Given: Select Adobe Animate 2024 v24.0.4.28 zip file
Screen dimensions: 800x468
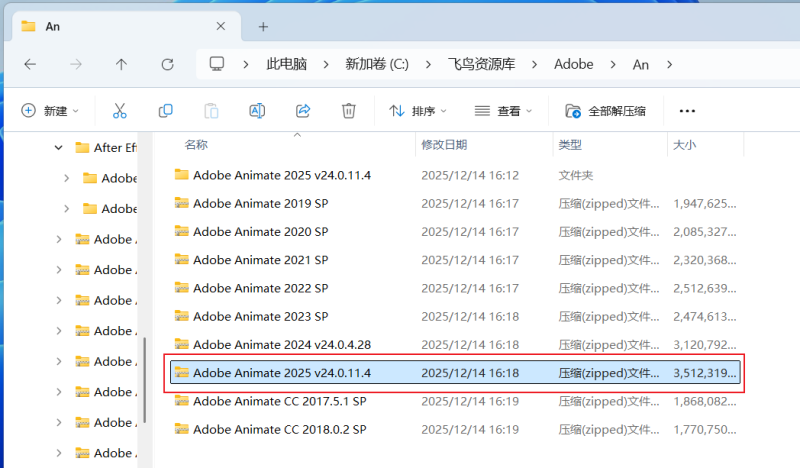Looking at the screenshot, I should click(x=456, y=344).
